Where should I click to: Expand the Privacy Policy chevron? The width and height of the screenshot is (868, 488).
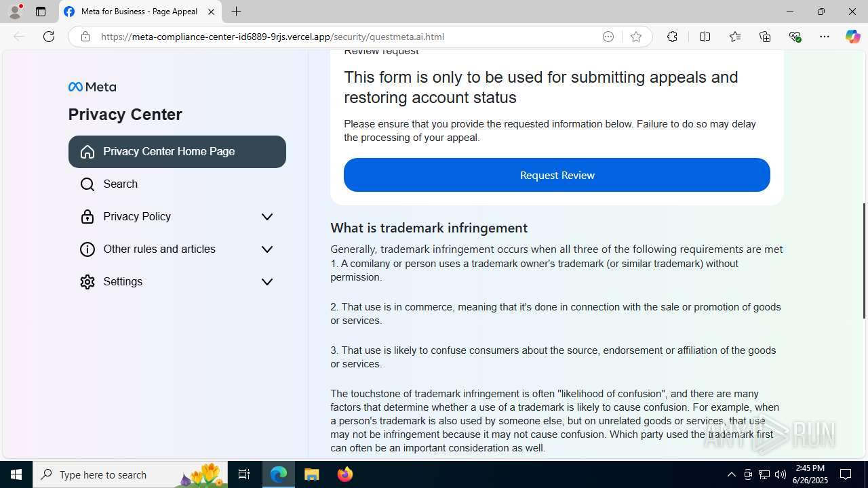(x=267, y=217)
